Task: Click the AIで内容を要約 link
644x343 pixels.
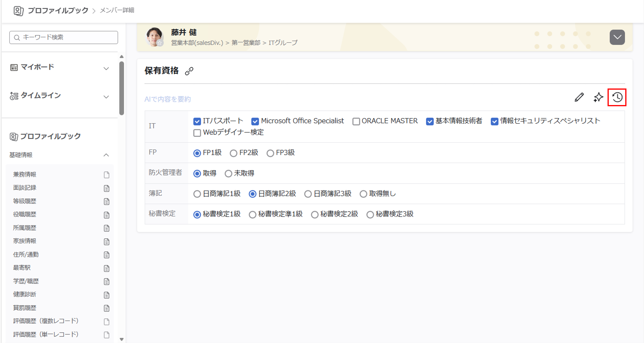Action: [x=167, y=99]
